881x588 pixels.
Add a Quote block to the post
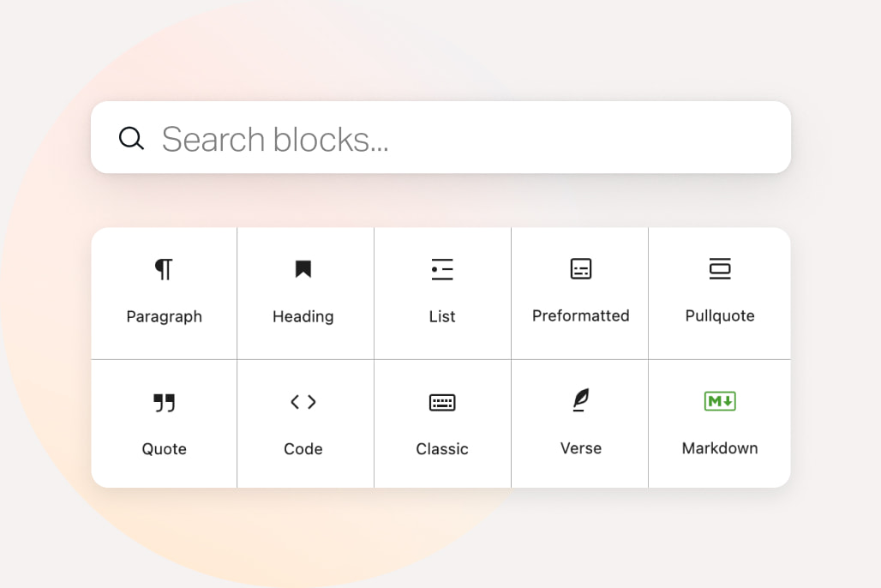[164, 424]
